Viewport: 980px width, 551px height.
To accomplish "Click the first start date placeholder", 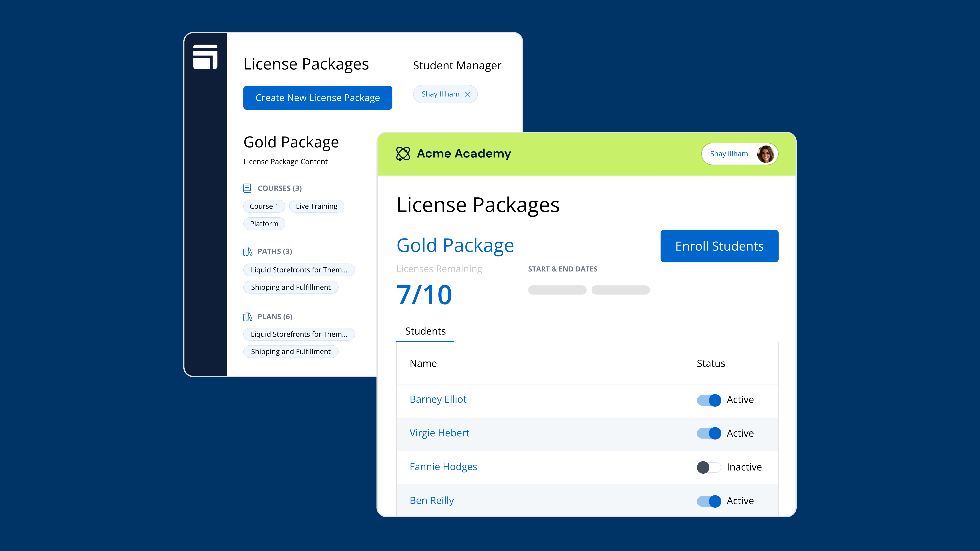I will [557, 290].
